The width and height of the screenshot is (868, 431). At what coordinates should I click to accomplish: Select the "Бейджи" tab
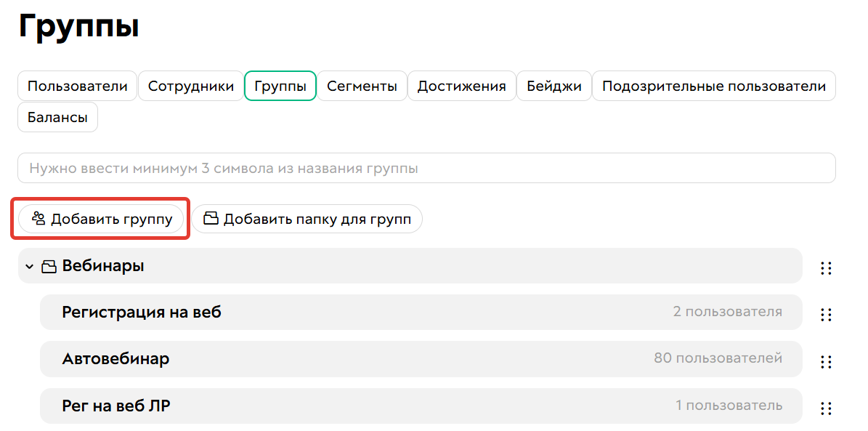[x=554, y=86]
